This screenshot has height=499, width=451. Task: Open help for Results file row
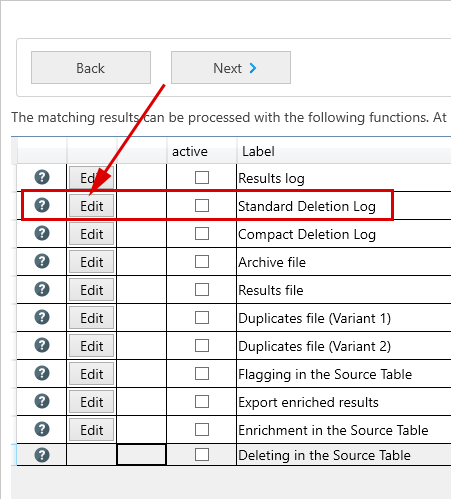tap(42, 289)
